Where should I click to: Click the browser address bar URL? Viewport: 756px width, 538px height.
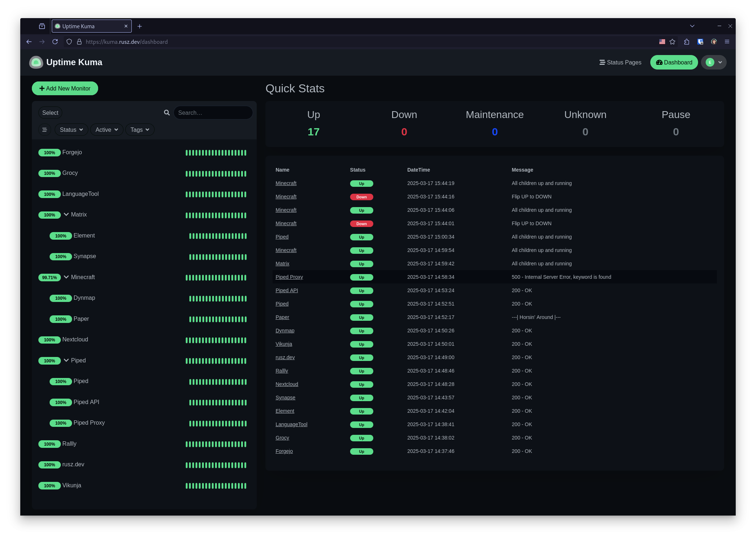click(127, 42)
